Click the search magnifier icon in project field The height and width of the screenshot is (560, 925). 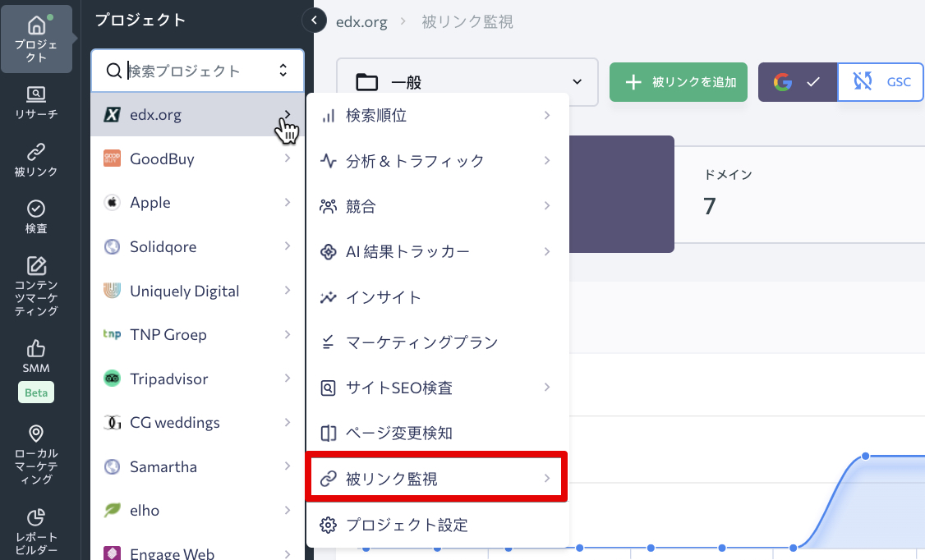point(114,71)
